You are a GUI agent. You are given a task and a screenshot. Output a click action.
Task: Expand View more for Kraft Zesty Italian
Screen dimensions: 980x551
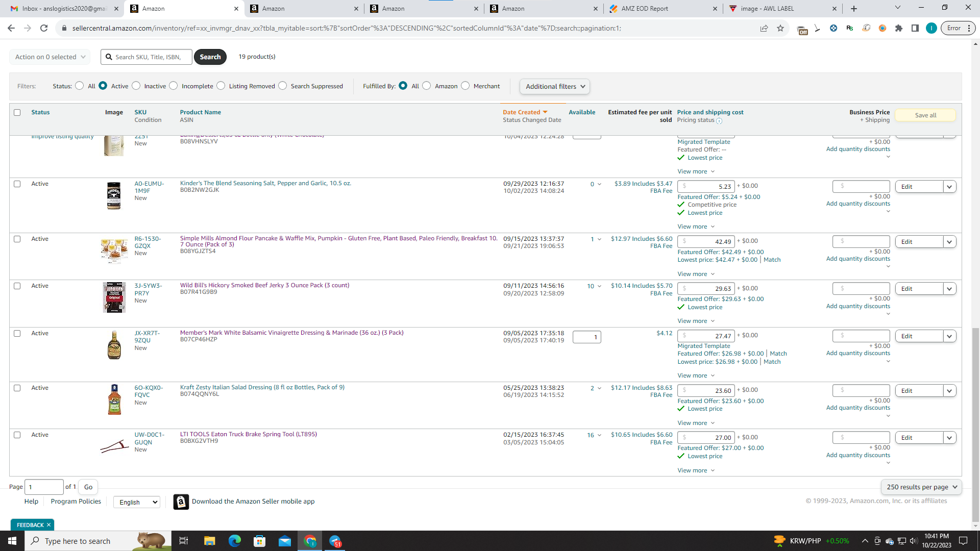tap(696, 423)
